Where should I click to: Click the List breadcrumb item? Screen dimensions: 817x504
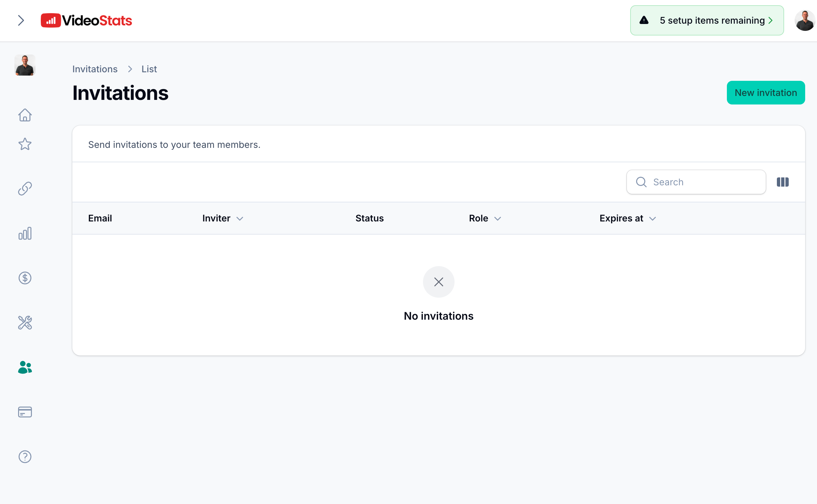(149, 69)
